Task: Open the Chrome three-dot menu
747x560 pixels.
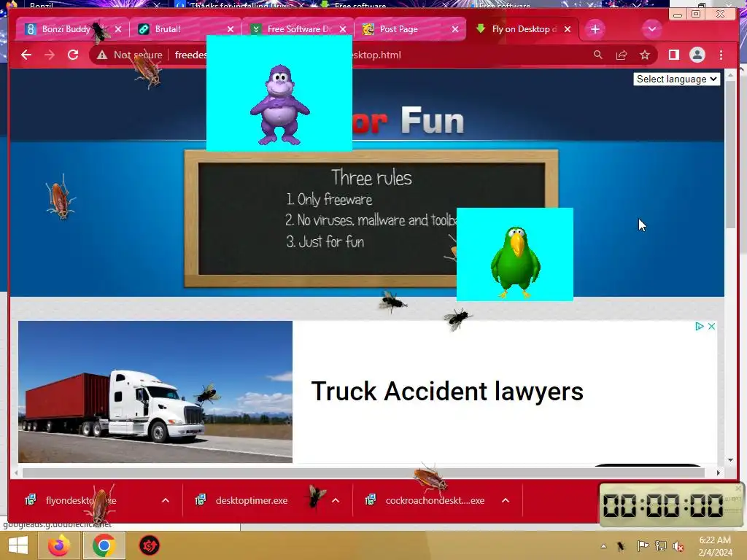Action: (721, 55)
